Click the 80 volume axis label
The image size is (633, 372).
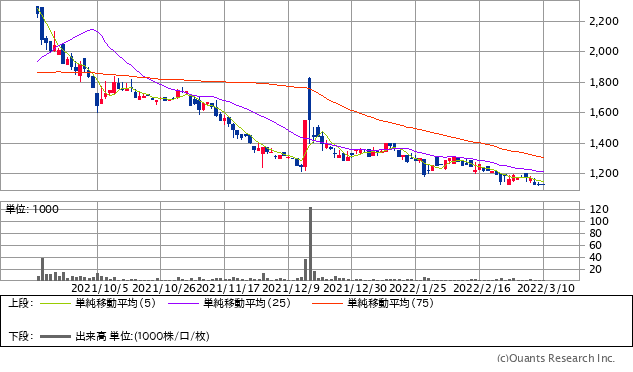[x=595, y=233]
